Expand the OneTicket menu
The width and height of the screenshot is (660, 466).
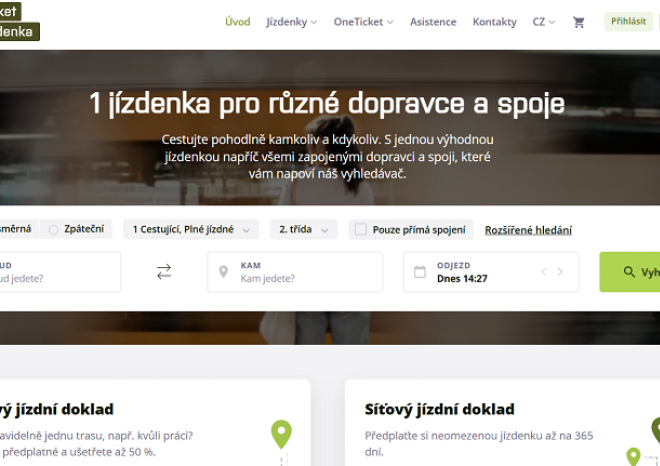364,22
